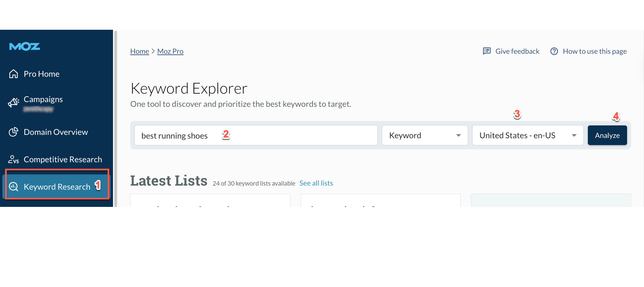Select the Pro Home house icon
This screenshot has width=644, height=287.
click(x=13, y=73)
